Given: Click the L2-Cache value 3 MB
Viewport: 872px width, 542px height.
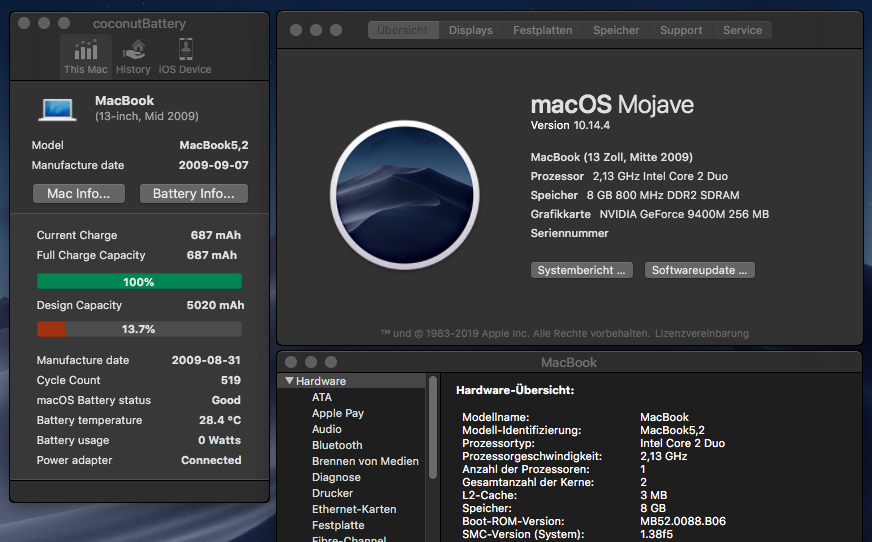Looking at the screenshot, I should [x=653, y=495].
